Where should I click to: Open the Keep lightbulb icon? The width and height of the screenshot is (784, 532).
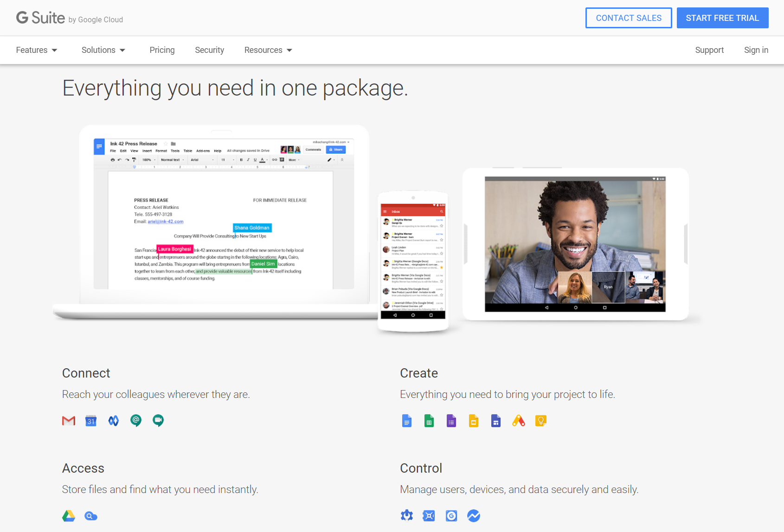click(x=541, y=421)
